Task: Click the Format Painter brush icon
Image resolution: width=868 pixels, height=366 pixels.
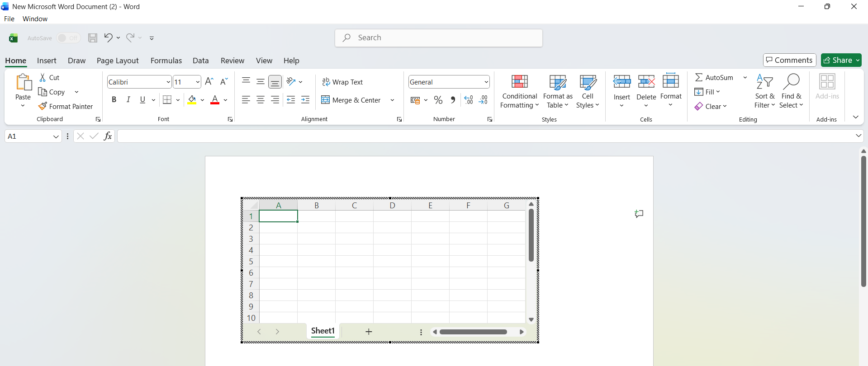Action: click(43, 106)
